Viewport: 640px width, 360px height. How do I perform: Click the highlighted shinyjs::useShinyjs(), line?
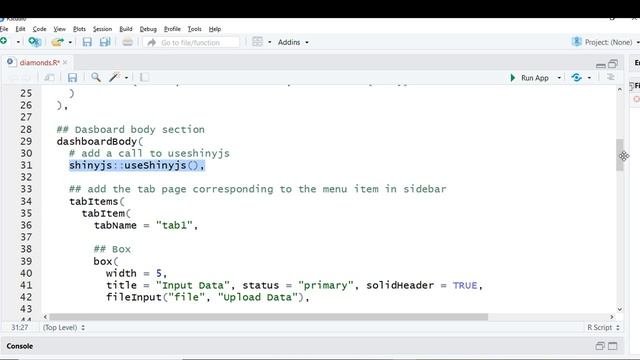pos(137,165)
